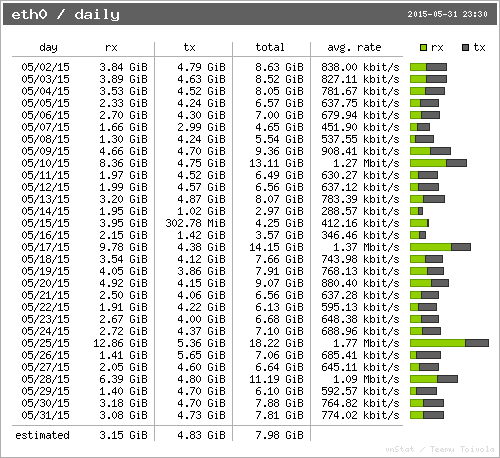Viewport: 500px width, 458px height.
Task: Click the 'total' column header
Action: [x=270, y=47]
